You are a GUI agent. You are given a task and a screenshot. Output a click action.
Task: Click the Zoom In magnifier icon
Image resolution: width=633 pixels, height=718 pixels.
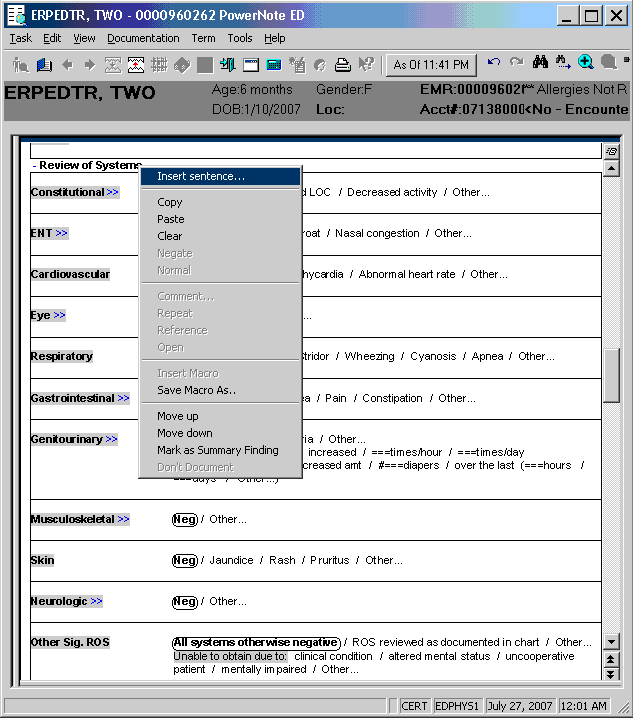tap(586, 64)
